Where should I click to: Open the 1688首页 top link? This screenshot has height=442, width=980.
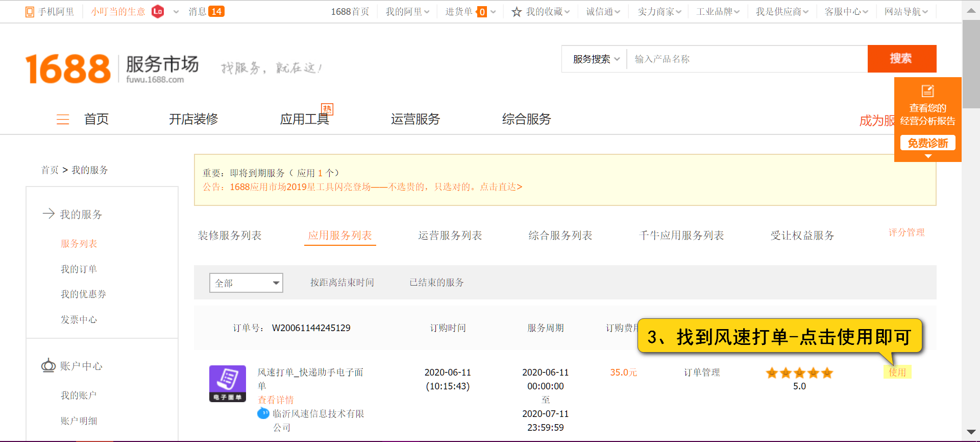click(350, 12)
